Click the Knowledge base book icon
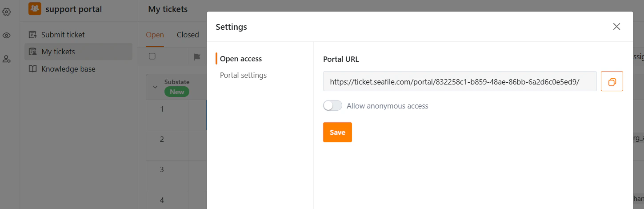This screenshot has width=644, height=209. click(x=32, y=69)
